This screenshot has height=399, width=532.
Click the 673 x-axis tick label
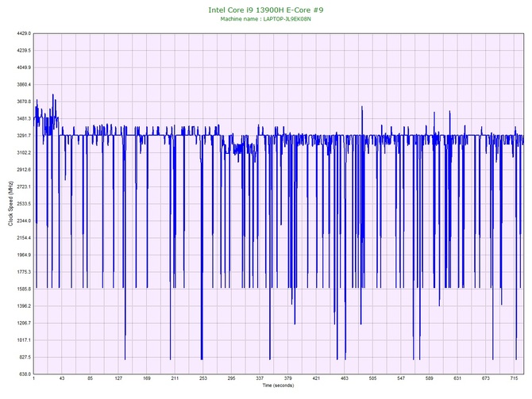486,378
